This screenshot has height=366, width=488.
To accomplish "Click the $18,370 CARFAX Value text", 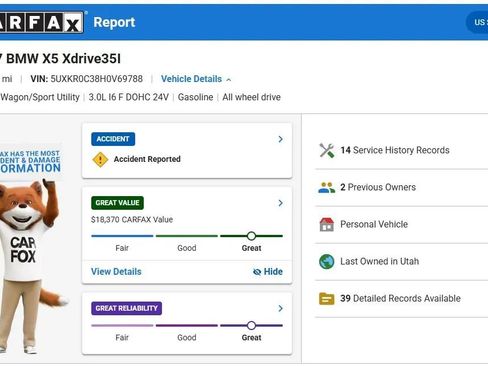I will [132, 220].
